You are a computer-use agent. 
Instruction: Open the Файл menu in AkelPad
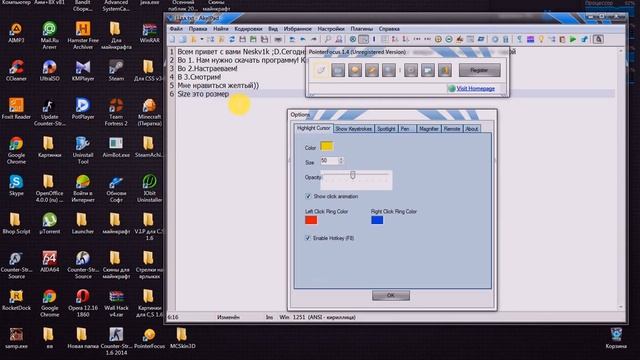(176, 29)
